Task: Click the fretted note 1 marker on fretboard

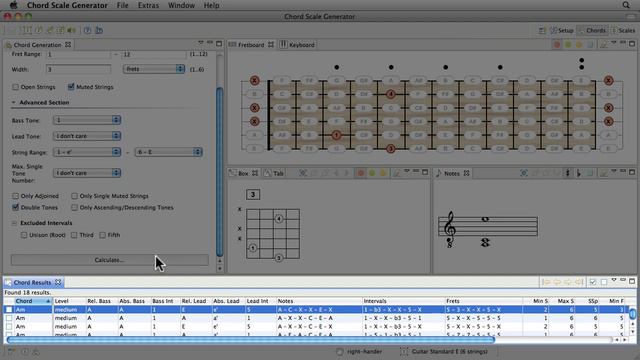Action: pyautogui.click(x=336, y=135)
